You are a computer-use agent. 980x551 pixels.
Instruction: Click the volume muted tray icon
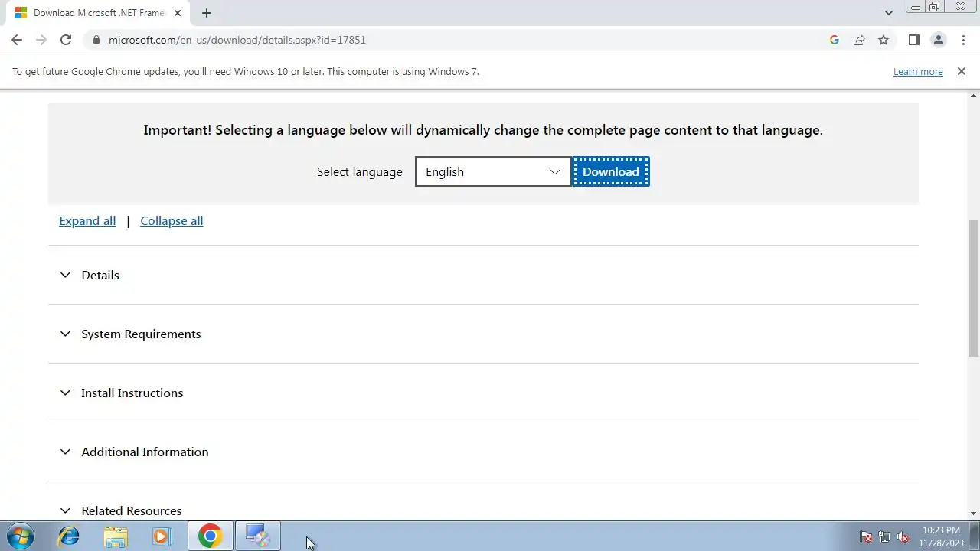(903, 536)
